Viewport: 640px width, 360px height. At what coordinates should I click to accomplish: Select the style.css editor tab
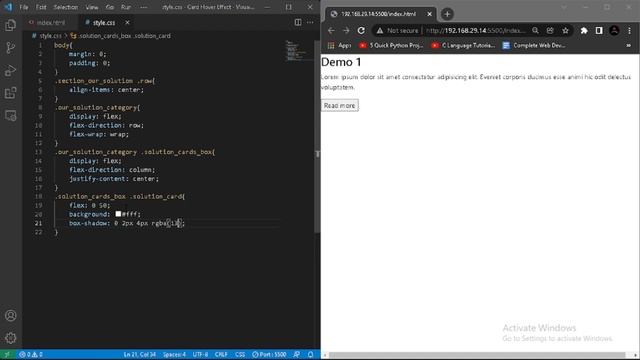point(104,22)
